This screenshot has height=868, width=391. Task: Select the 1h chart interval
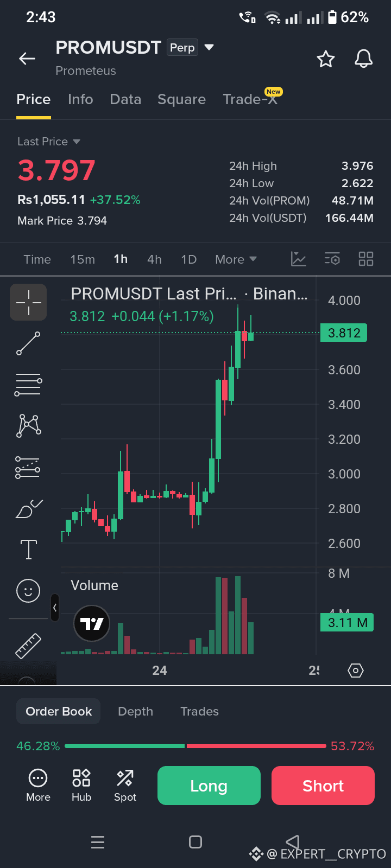click(x=121, y=259)
